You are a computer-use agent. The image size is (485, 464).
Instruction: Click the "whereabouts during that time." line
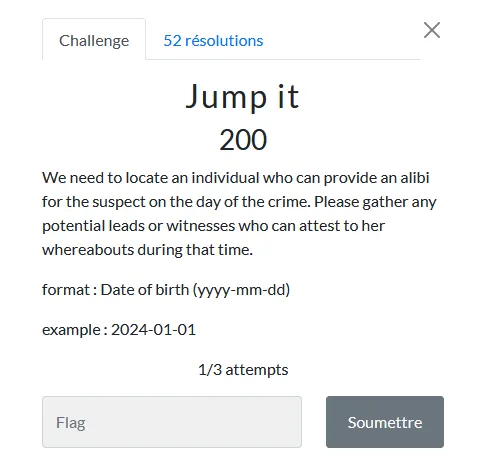coord(147,250)
